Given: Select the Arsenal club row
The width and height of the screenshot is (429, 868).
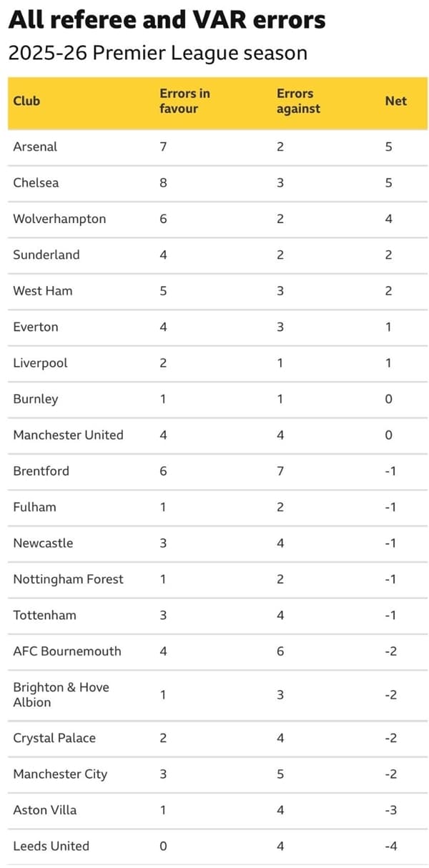Looking at the screenshot, I should [218, 147].
